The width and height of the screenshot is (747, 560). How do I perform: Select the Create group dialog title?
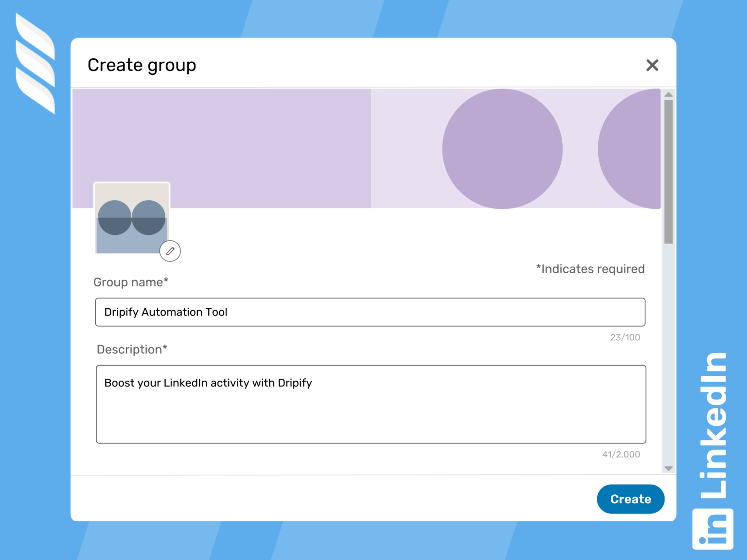pyautogui.click(x=142, y=65)
